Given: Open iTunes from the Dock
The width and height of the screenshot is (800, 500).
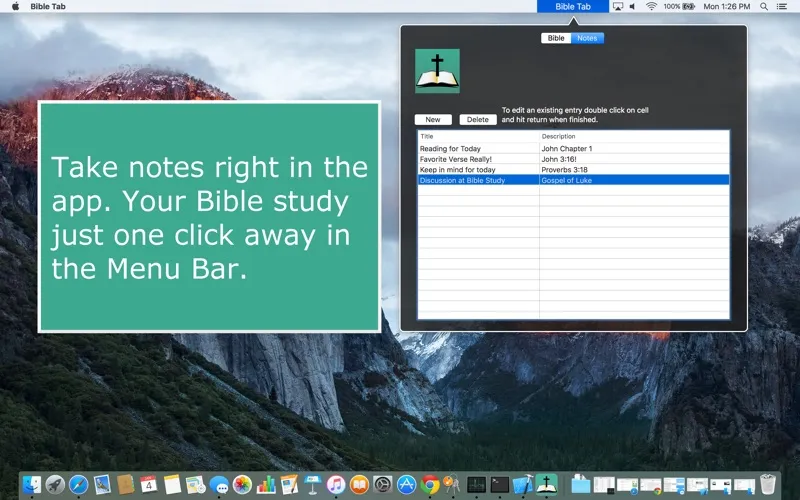Looking at the screenshot, I should coord(336,485).
